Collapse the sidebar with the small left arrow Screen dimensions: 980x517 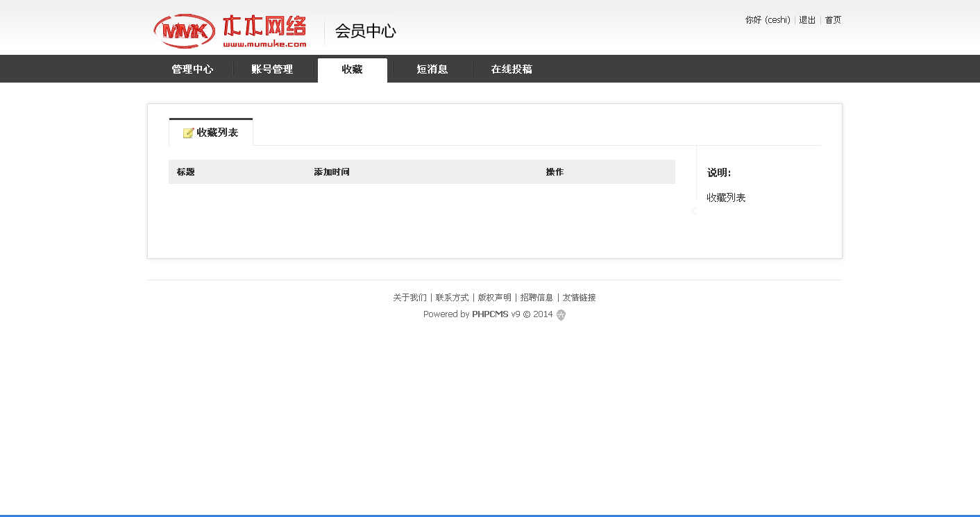click(x=694, y=211)
